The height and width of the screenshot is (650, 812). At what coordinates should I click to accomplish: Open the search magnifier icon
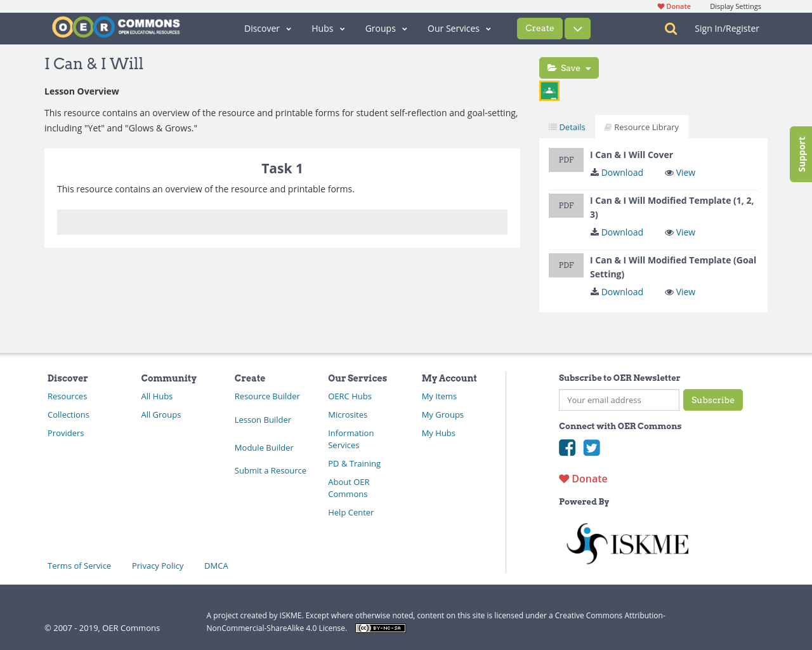click(671, 29)
